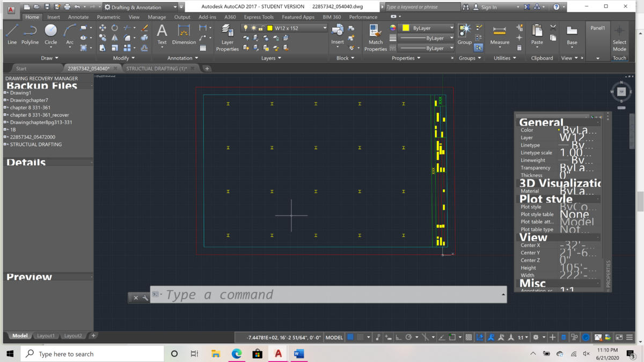Image resolution: width=644 pixels, height=362 pixels.
Task: Activate the Polyline tool
Action: pos(30,34)
